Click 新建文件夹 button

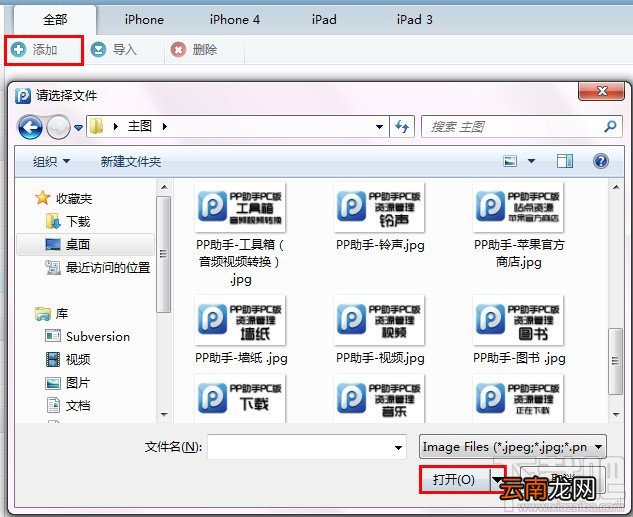pos(131,162)
